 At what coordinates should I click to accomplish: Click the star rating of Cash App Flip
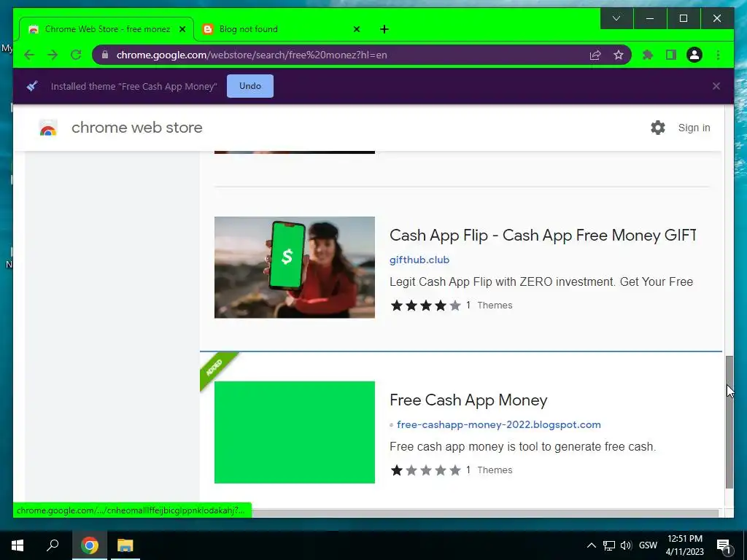(x=425, y=306)
